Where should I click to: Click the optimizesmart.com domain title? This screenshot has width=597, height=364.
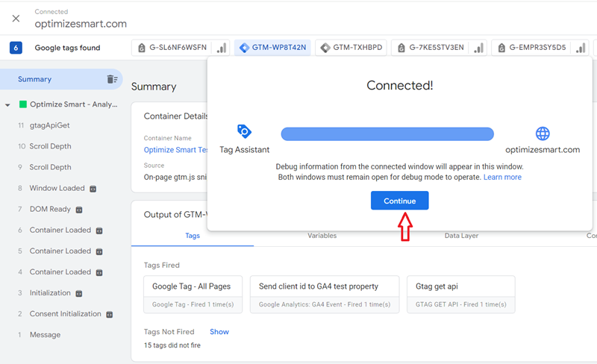(x=81, y=24)
